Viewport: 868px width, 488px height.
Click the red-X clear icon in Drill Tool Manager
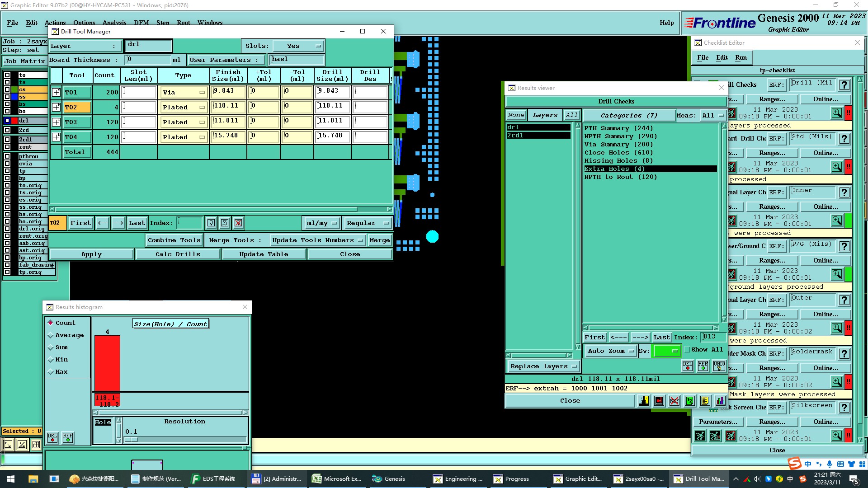(238, 223)
